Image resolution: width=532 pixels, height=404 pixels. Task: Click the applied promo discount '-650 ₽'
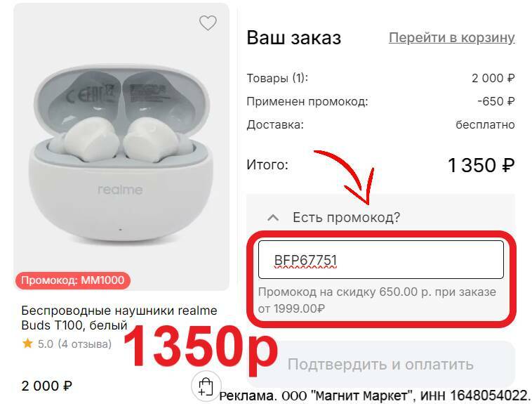coord(496,101)
